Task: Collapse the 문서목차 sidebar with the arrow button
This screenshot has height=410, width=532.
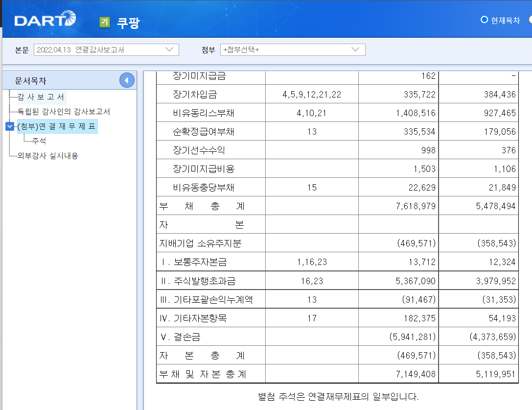Action: [126, 80]
